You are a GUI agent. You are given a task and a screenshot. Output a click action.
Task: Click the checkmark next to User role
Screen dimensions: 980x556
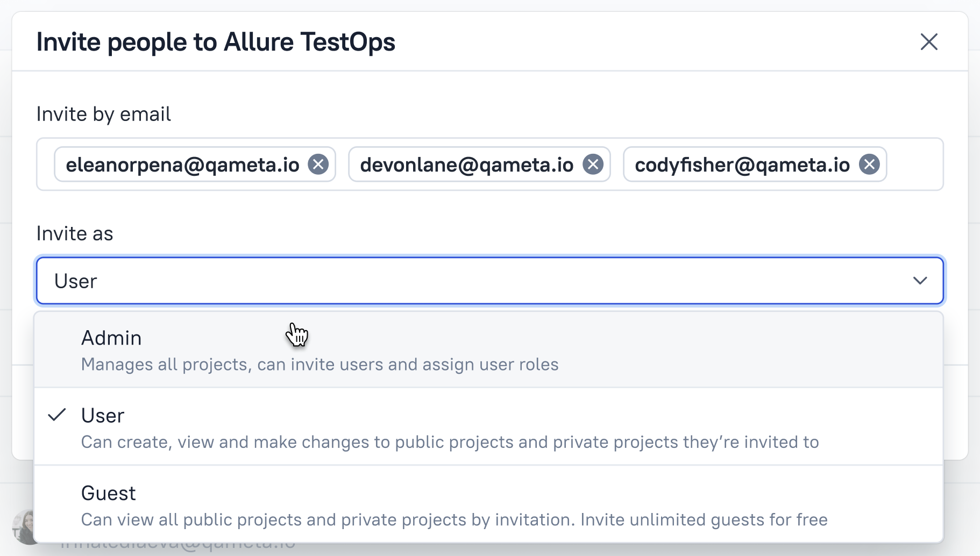coord(58,415)
